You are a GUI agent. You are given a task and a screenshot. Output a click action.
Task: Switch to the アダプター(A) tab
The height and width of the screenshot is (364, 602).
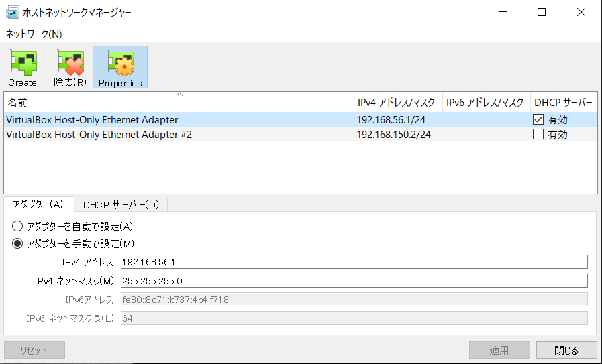click(38, 204)
